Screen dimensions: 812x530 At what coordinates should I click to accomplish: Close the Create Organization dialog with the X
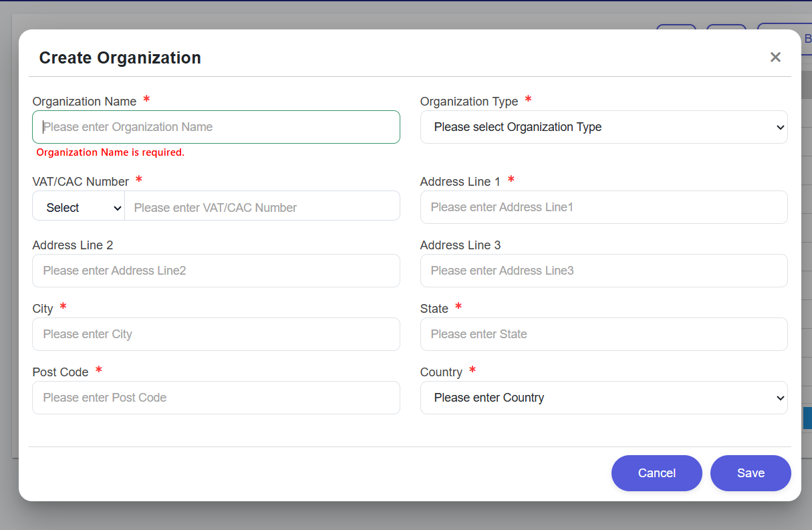point(775,57)
